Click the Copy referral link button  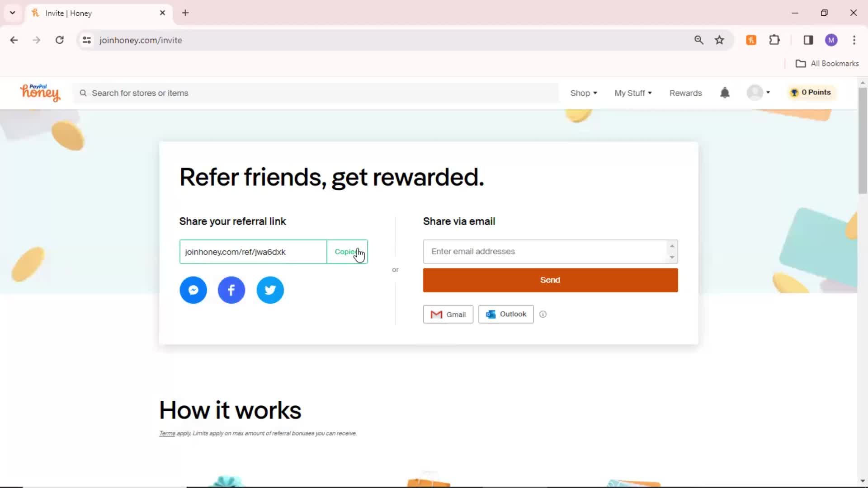click(348, 251)
